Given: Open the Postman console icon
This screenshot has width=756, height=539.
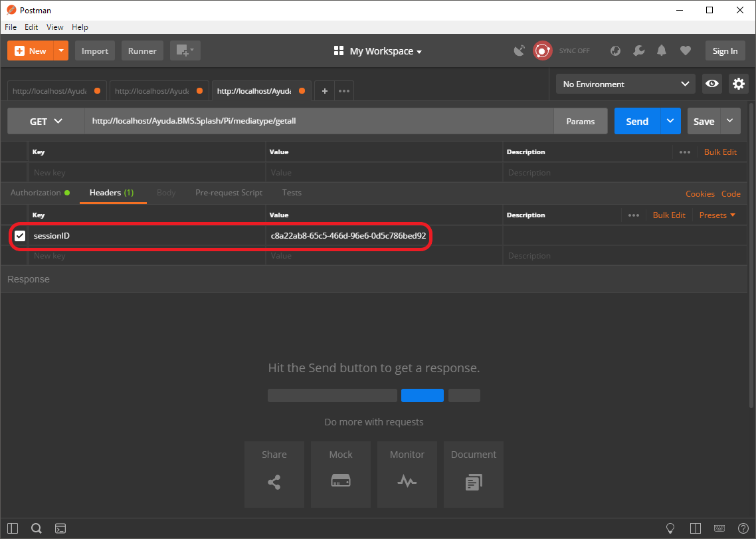Looking at the screenshot, I should (x=60, y=528).
